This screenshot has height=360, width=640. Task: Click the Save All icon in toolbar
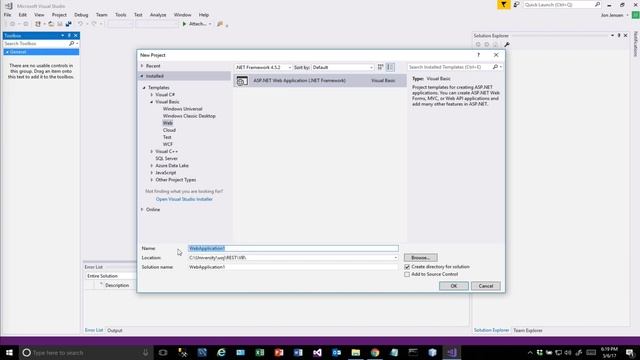pos(69,24)
